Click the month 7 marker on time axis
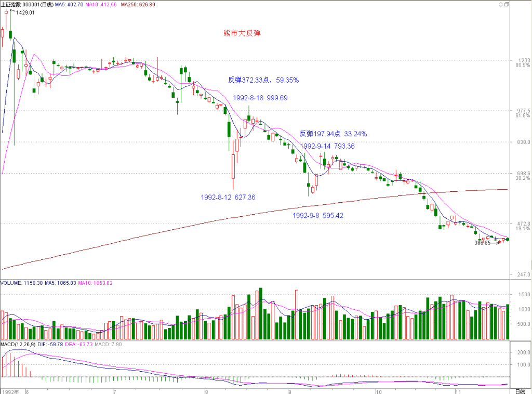 click(115, 391)
